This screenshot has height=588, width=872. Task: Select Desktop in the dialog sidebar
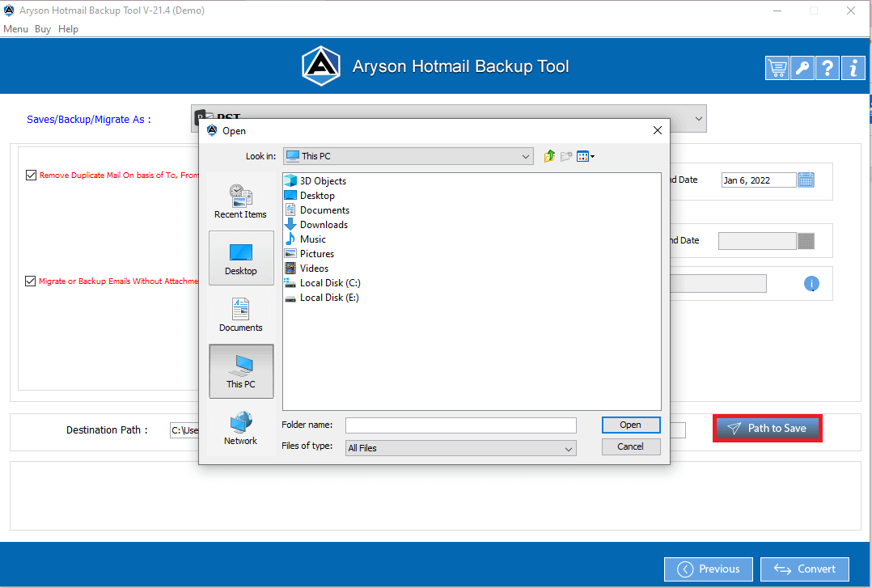[x=241, y=258]
